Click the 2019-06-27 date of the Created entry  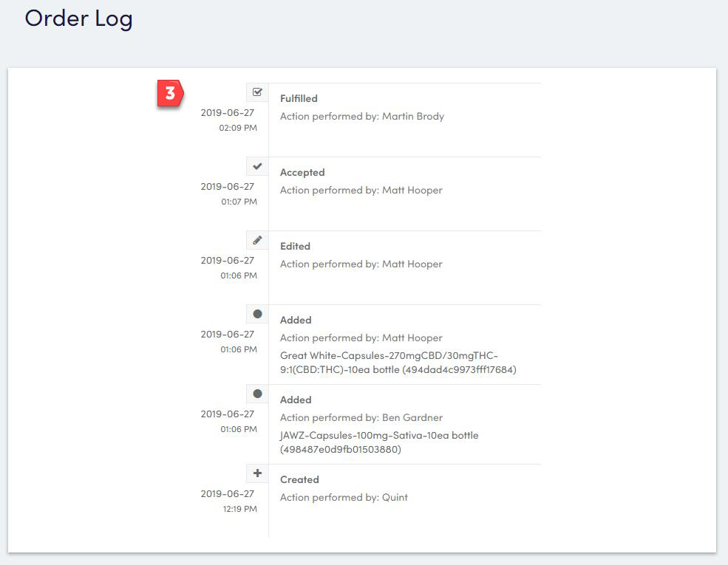[x=227, y=493]
